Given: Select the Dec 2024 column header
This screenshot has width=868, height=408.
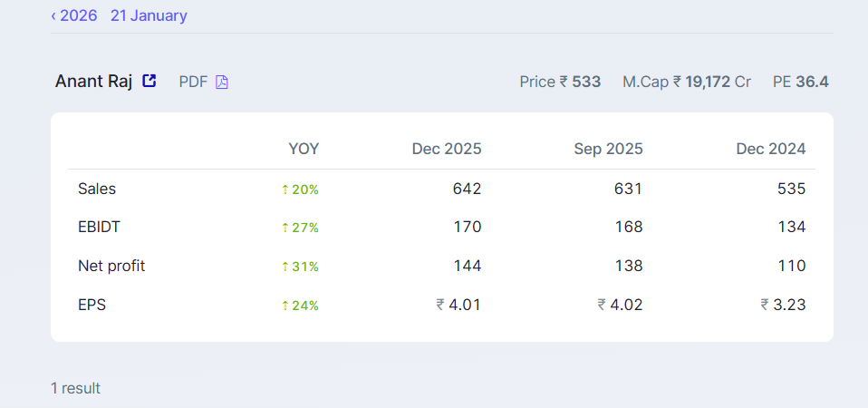Looking at the screenshot, I should (x=770, y=149).
